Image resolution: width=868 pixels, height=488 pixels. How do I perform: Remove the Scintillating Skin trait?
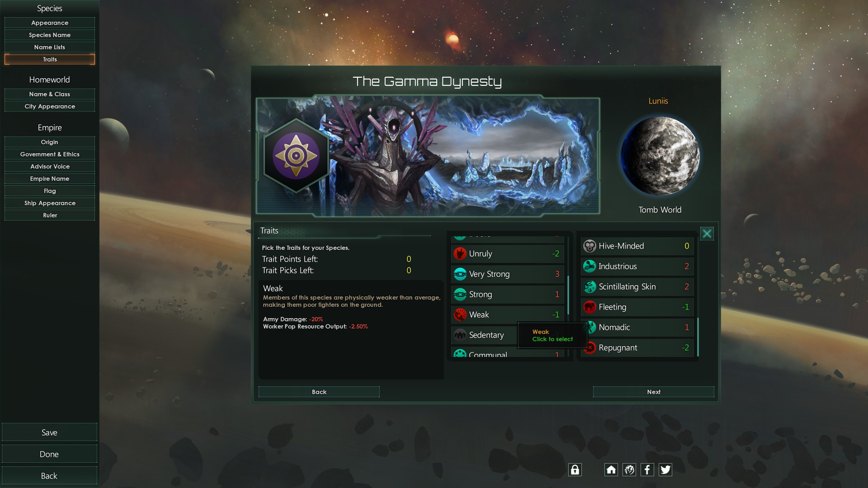click(637, 286)
